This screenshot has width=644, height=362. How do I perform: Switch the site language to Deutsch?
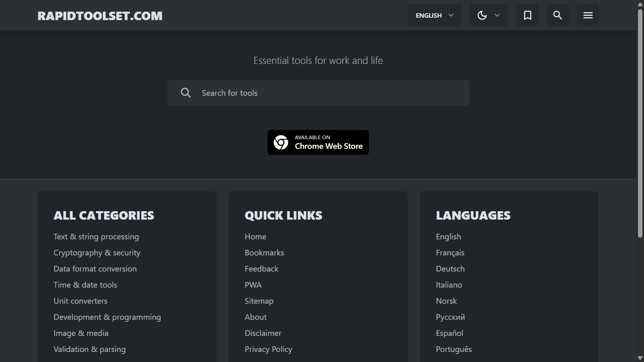pos(450,268)
